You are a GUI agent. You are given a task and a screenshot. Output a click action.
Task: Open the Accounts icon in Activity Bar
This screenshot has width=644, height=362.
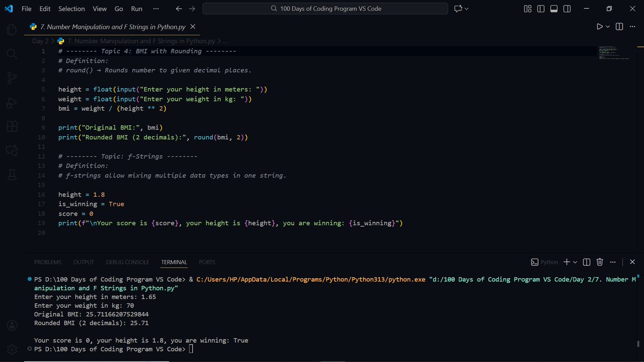11,325
